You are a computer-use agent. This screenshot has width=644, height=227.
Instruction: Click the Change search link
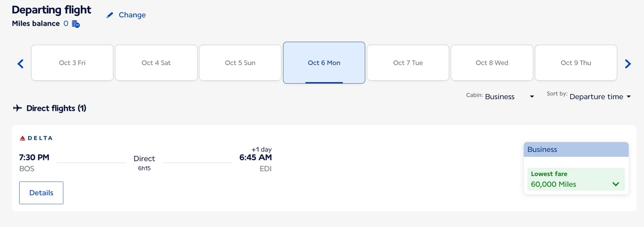pyautogui.click(x=132, y=15)
